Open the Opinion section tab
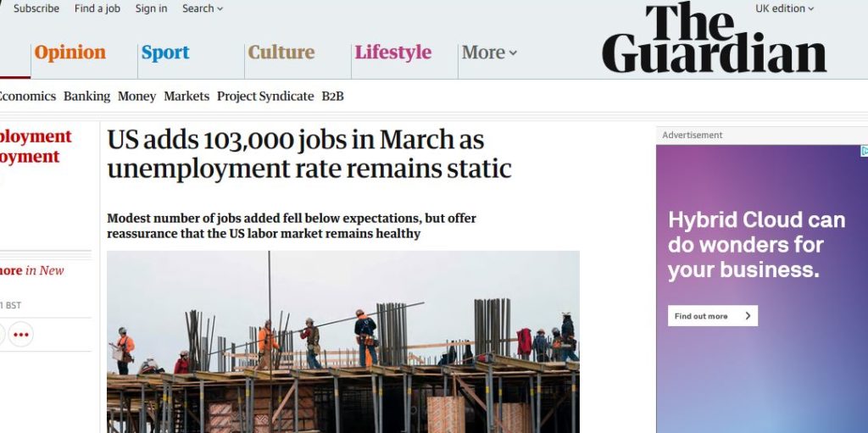Viewport: 868px width, 433px height. pyautogui.click(x=70, y=53)
